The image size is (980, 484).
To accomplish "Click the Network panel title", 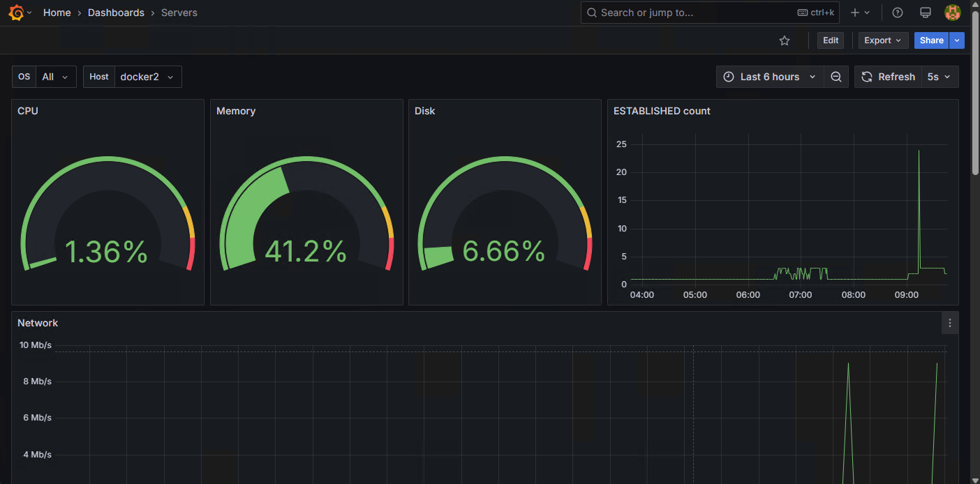I will coord(38,323).
